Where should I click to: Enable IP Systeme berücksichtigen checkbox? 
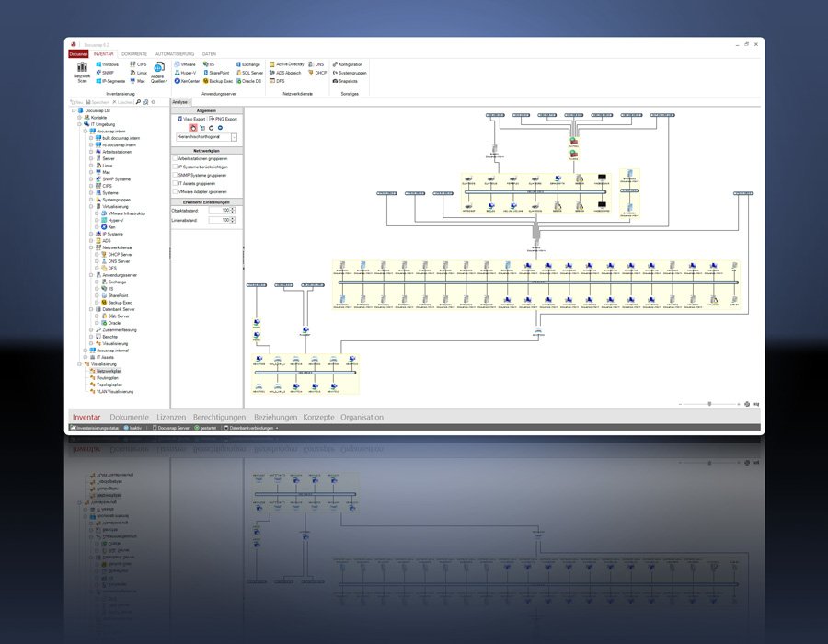tap(175, 167)
